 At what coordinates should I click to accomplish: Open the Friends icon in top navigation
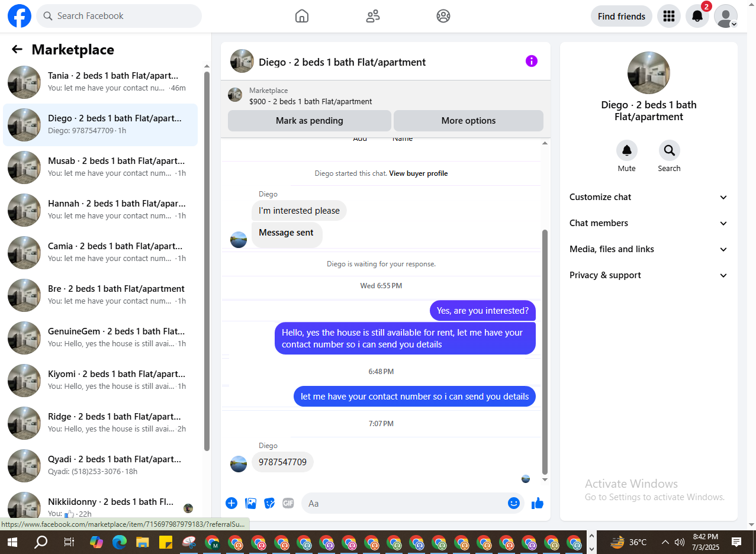click(373, 16)
